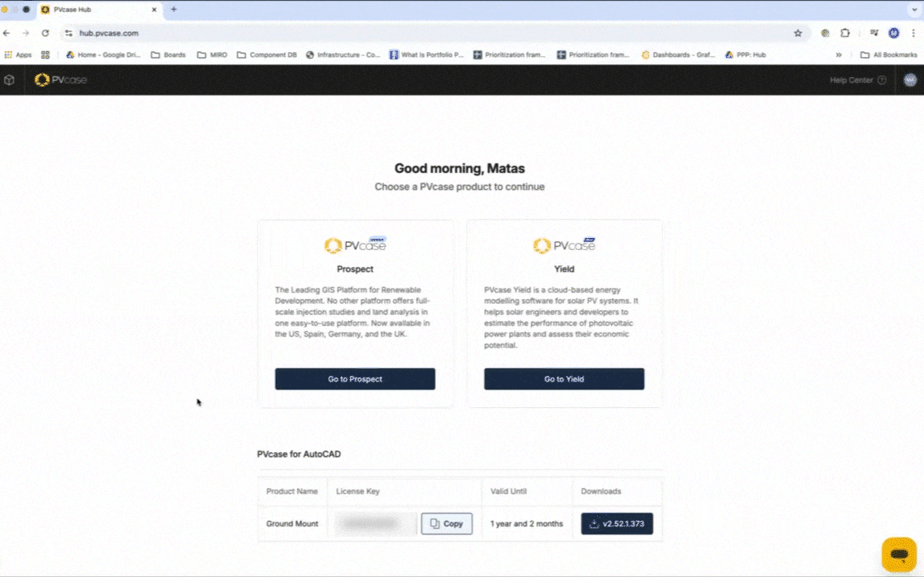Open PPP: Hub bookmark
The height and width of the screenshot is (577, 924).
point(745,54)
